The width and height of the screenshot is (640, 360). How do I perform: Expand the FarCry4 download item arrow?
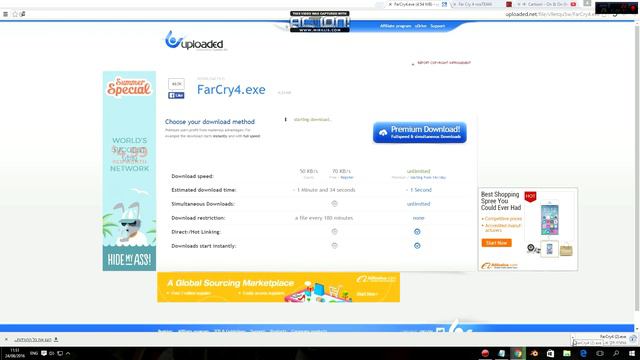pyautogui.click(x=573, y=339)
